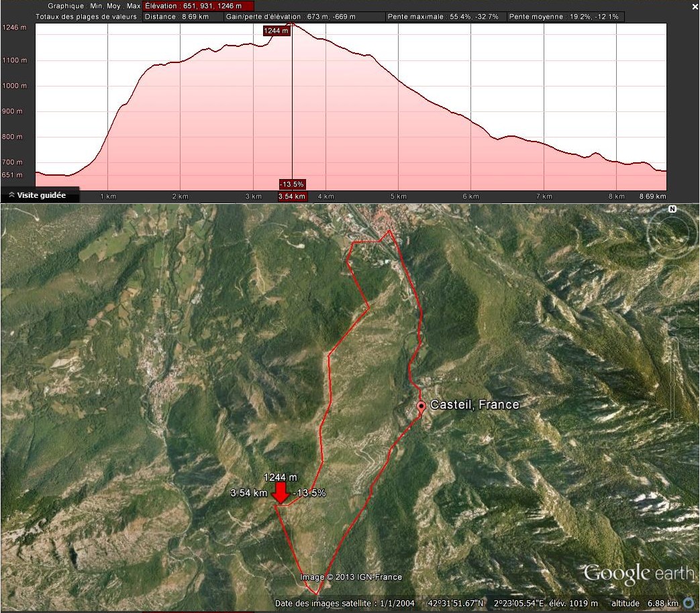Click the streaming status circle icon
The width and height of the screenshot is (700, 613).
pyautogui.click(x=689, y=604)
